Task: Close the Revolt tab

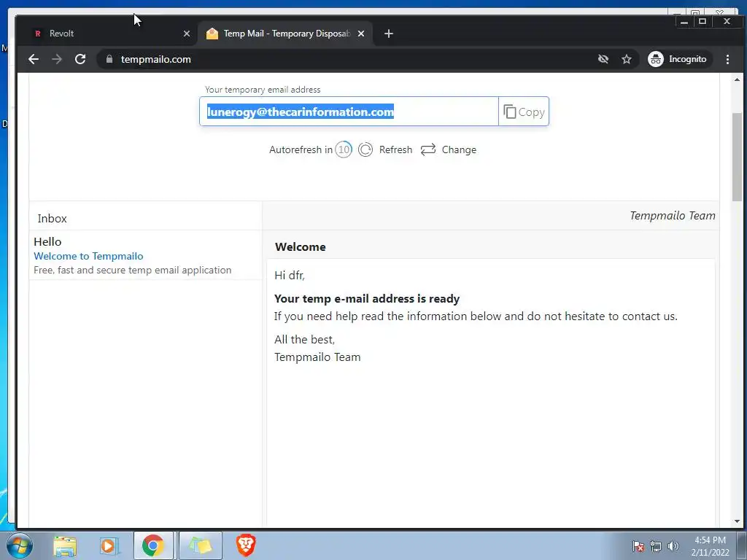Action: click(187, 34)
